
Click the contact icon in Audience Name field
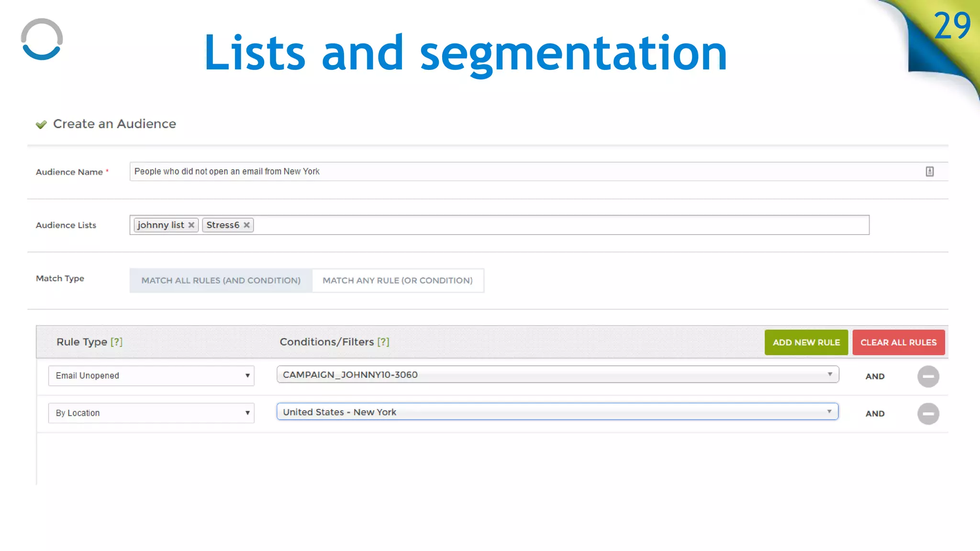pos(929,171)
